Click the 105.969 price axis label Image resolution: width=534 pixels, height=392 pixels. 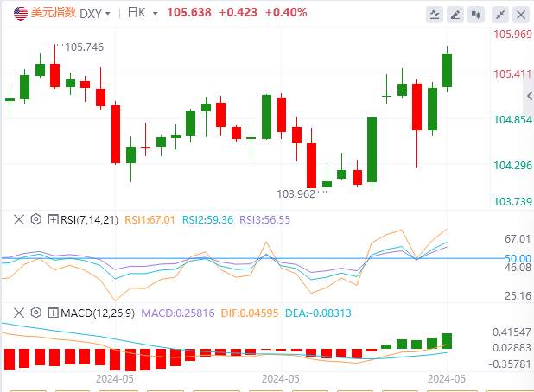(513, 35)
